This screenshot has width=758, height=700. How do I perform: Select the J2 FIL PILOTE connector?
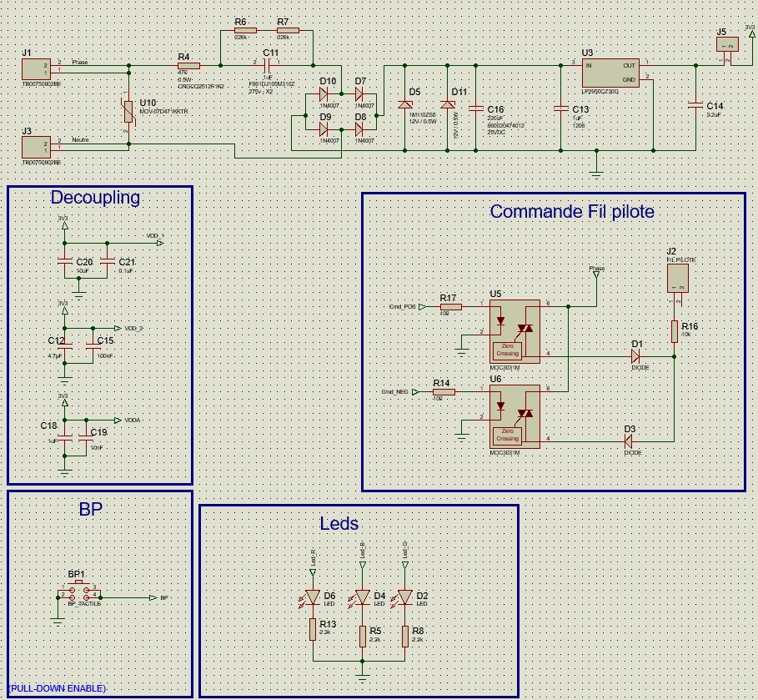click(x=678, y=278)
